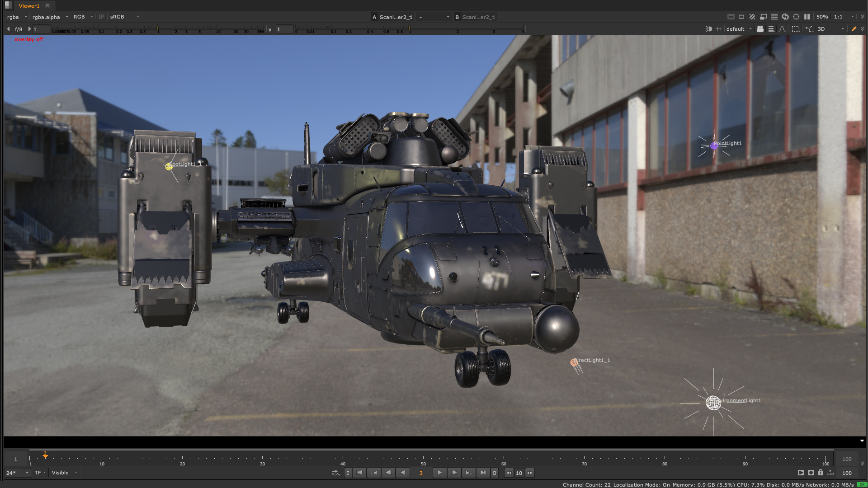Click the O loop mode button
This screenshot has height=488, width=868.
click(x=494, y=473)
